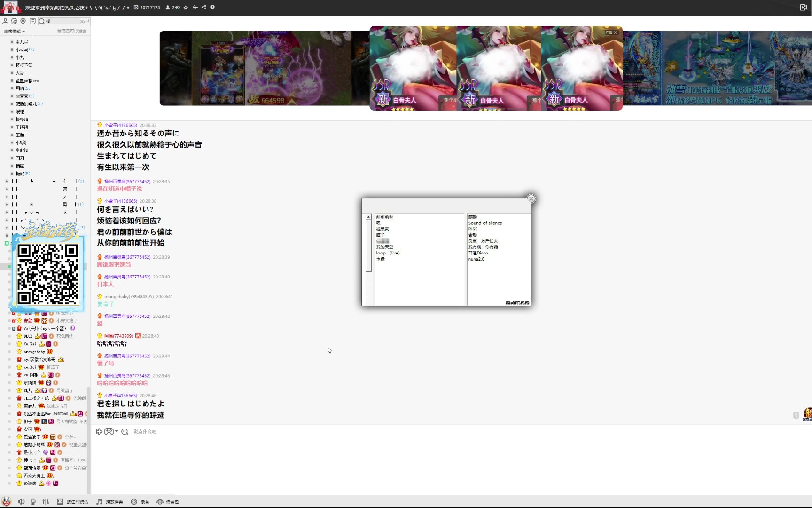
Task: Select song 我的天空 in the popup list
Action: (x=384, y=247)
